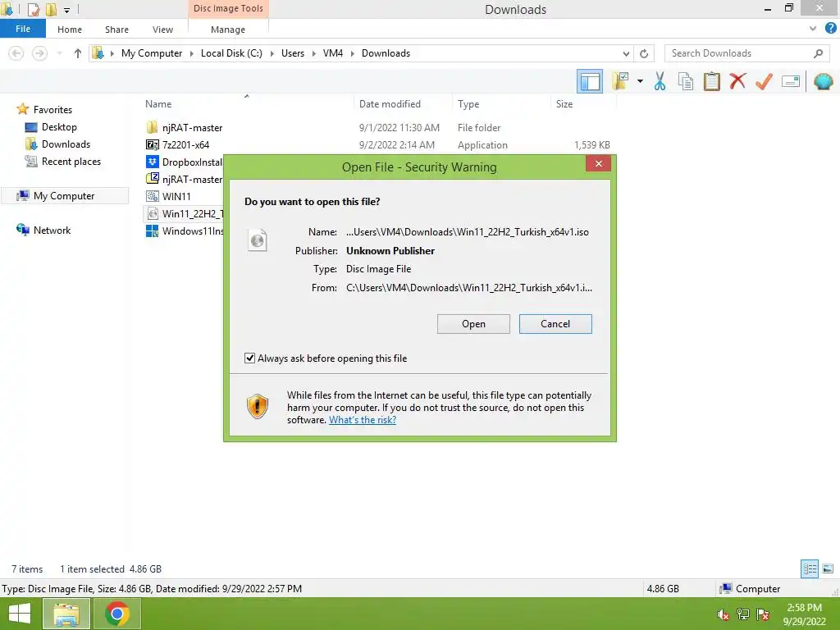Click Users in the address breadcrumb
This screenshot has width=840, height=630.
pyautogui.click(x=293, y=53)
